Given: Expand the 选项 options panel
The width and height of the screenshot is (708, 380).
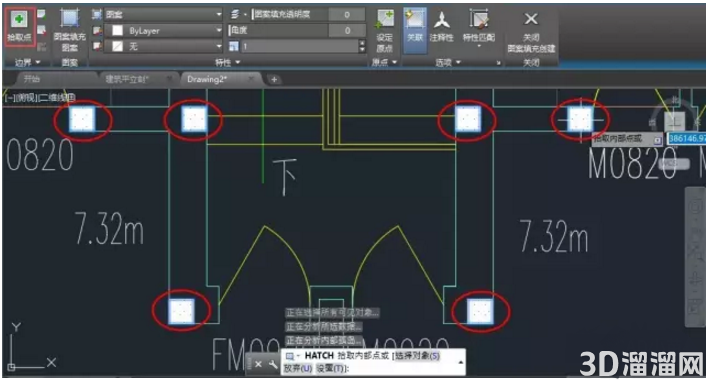Looking at the screenshot, I should coord(448,62).
